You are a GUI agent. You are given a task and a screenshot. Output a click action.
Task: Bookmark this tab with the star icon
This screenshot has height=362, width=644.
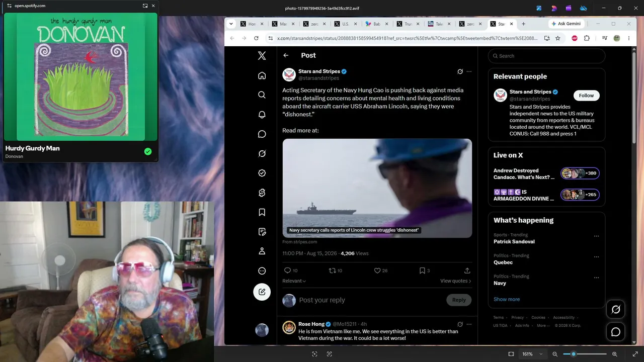(558, 38)
